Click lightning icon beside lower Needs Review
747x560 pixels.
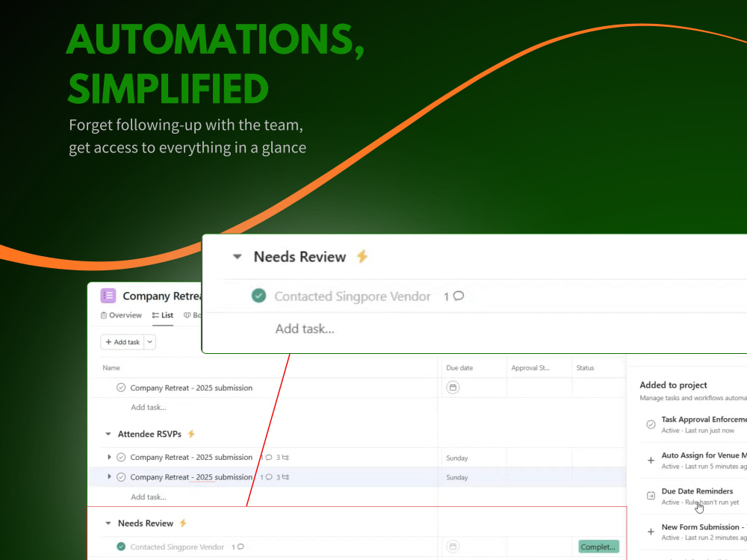(183, 523)
